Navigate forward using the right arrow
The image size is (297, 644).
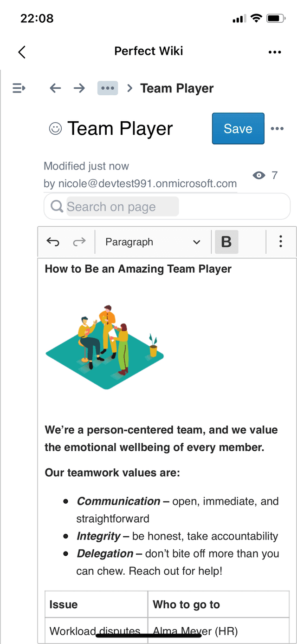pyautogui.click(x=79, y=88)
